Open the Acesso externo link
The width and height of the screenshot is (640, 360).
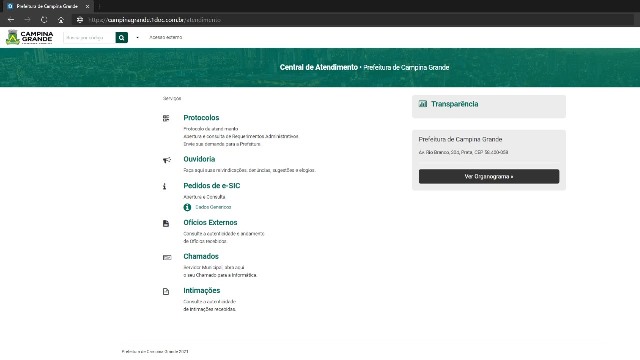[x=165, y=37]
